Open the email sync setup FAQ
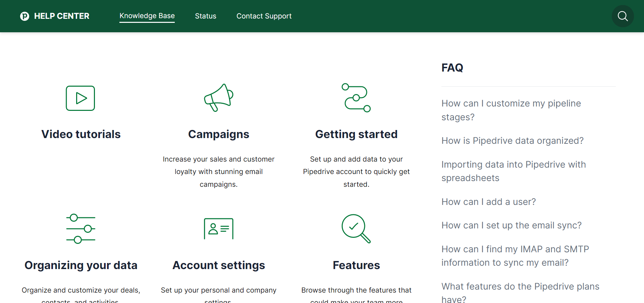 pyautogui.click(x=511, y=225)
